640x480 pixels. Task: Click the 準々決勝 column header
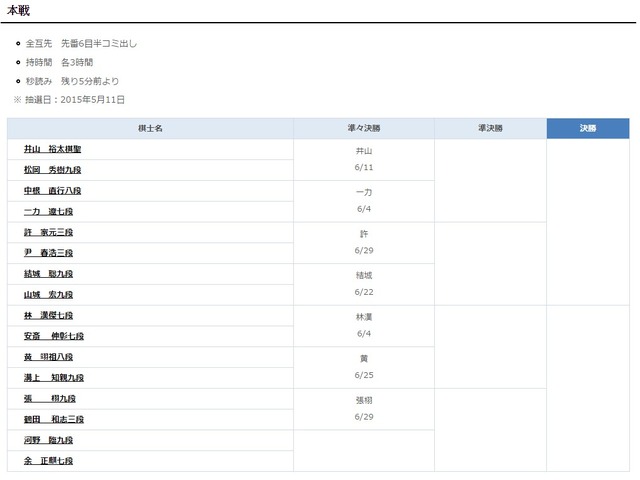click(x=363, y=129)
